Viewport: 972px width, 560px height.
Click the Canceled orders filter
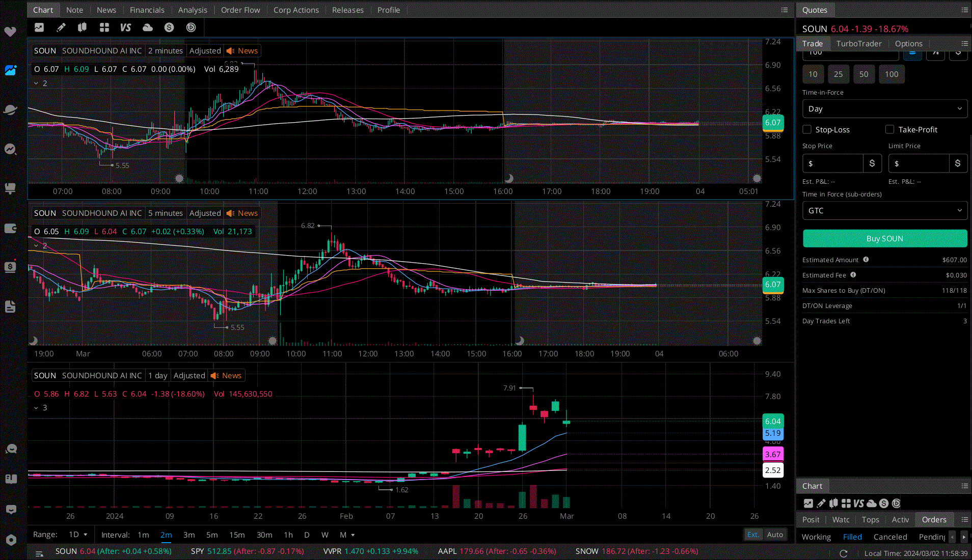[x=890, y=537]
